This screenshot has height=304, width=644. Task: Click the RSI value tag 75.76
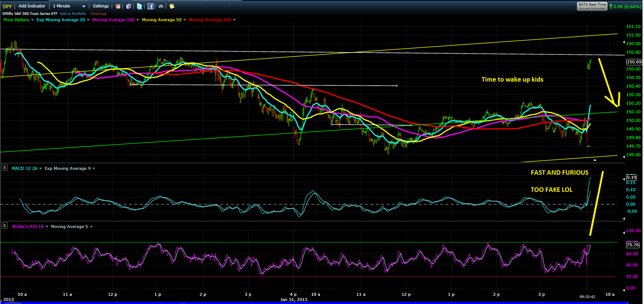tap(633, 245)
